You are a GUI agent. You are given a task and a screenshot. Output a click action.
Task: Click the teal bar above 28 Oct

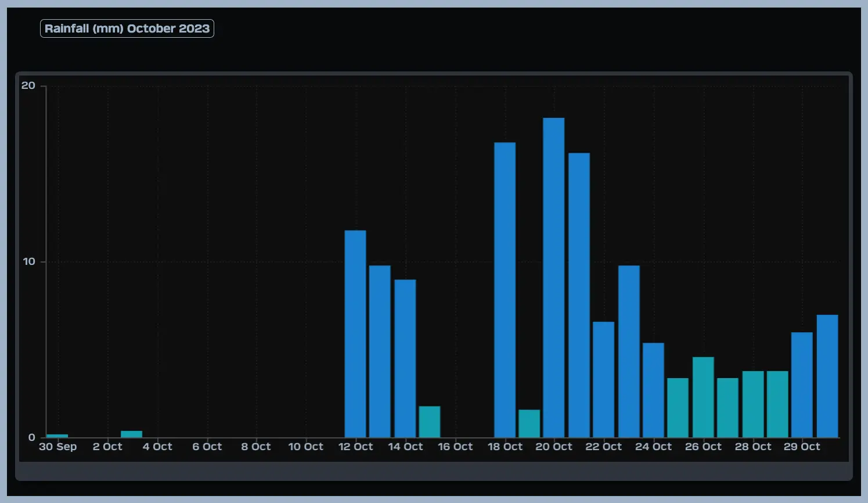[753, 404]
